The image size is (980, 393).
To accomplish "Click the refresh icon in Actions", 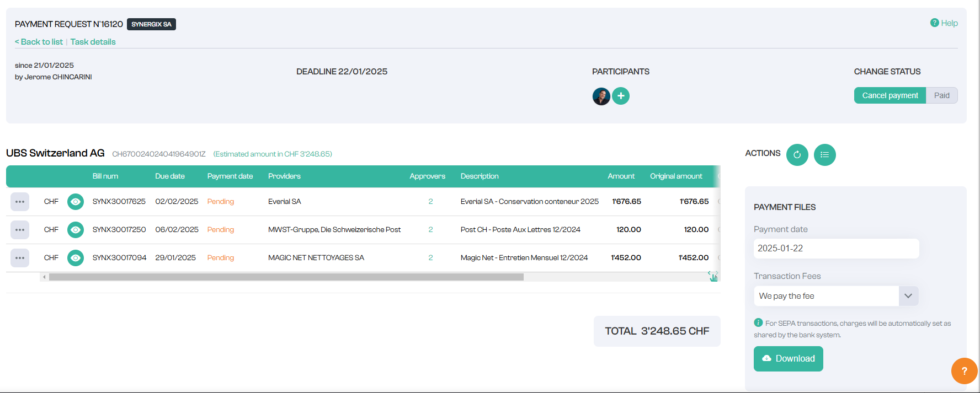I will (797, 155).
